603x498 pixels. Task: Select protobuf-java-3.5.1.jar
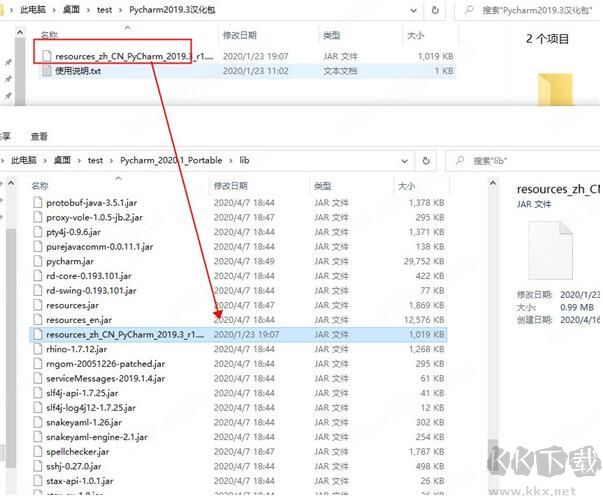(x=92, y=203)
